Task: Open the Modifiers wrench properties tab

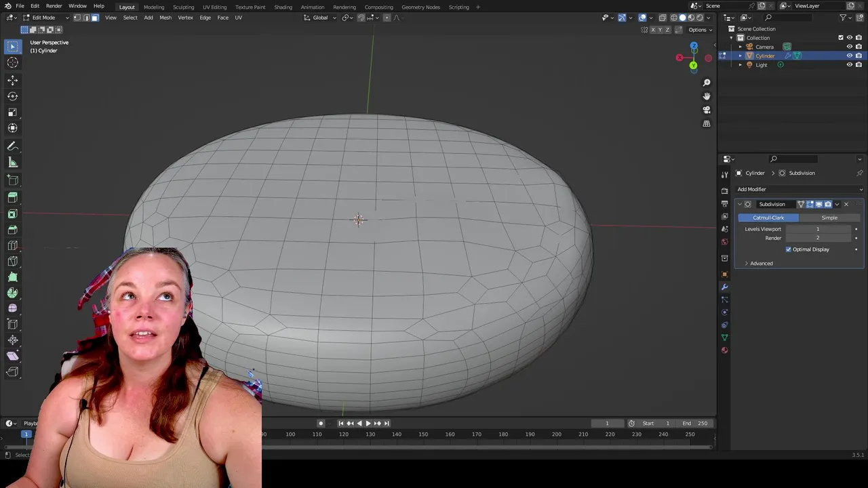Action: (x=724, y=287)
